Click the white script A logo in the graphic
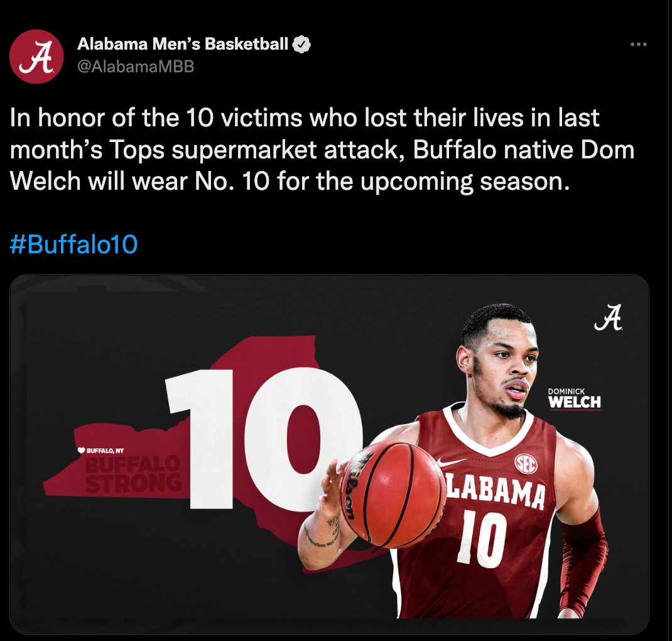Image resolution: width=672 pixels, height=641 pixels. [608, 318]
